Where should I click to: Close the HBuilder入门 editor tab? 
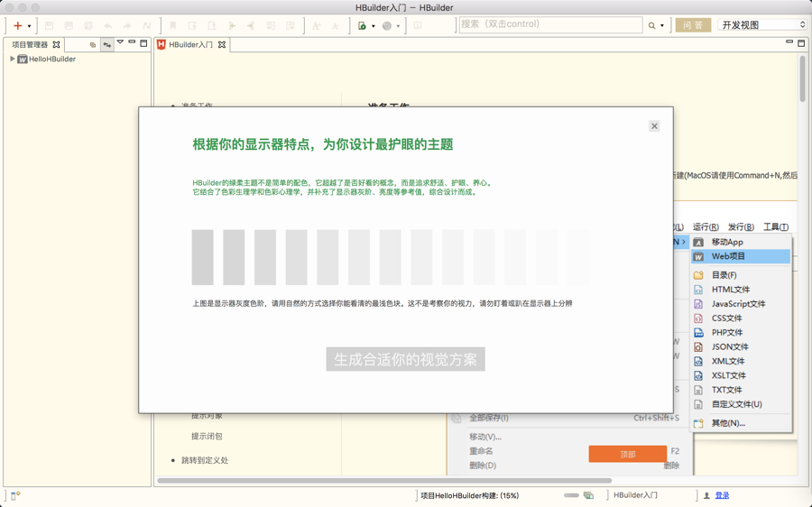click(x=222, y=44)
